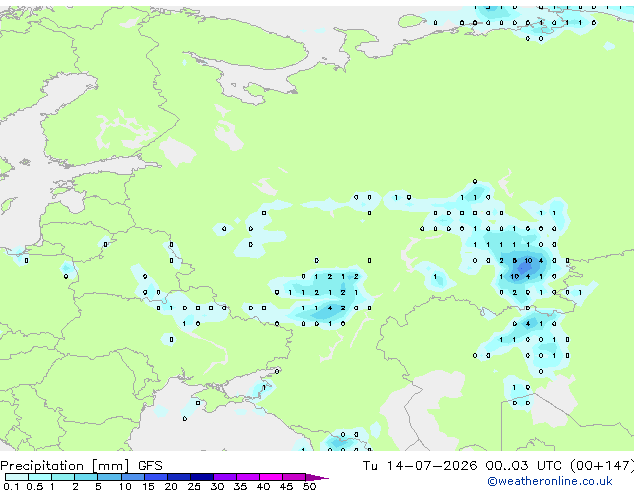Screen dimensions: 634x490
Task: Click the legend label '40'
Action: (x=263, y=486)
